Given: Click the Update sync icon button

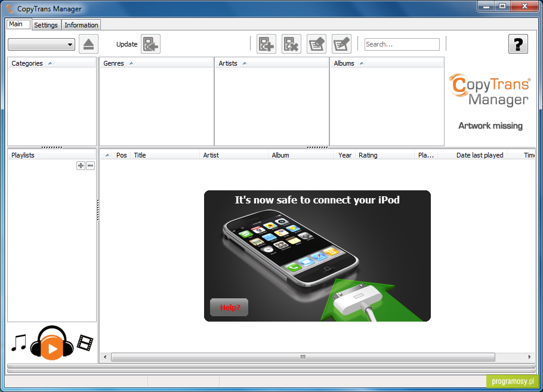Looking at the screenshot, I should (150, 44).
